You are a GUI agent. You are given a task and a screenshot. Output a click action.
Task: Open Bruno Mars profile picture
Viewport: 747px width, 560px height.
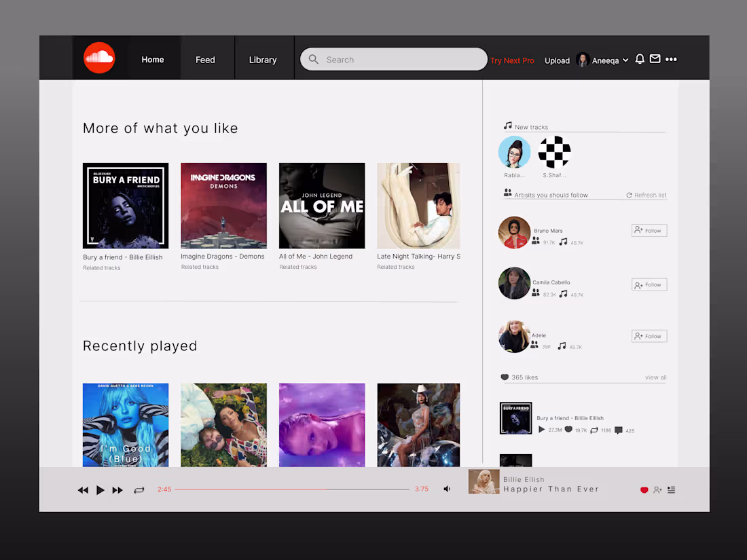click(x=515, y=233)
